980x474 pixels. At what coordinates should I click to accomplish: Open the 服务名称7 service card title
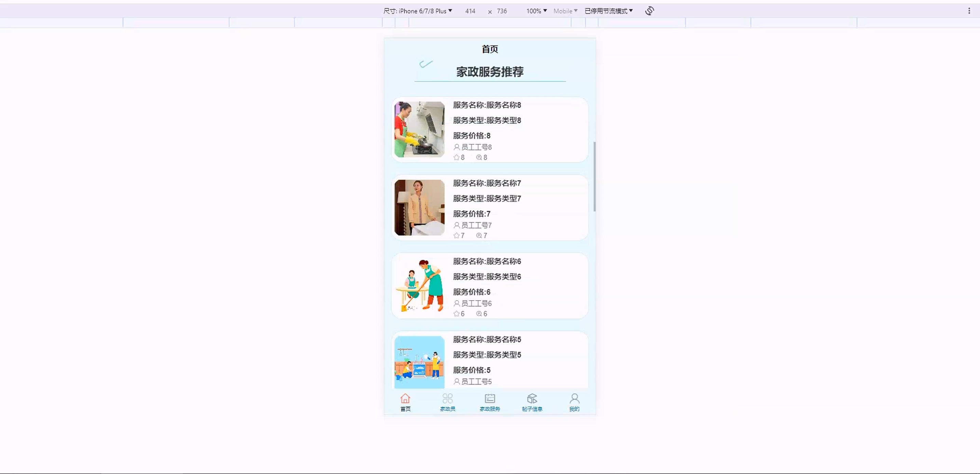tap(487, 183)
